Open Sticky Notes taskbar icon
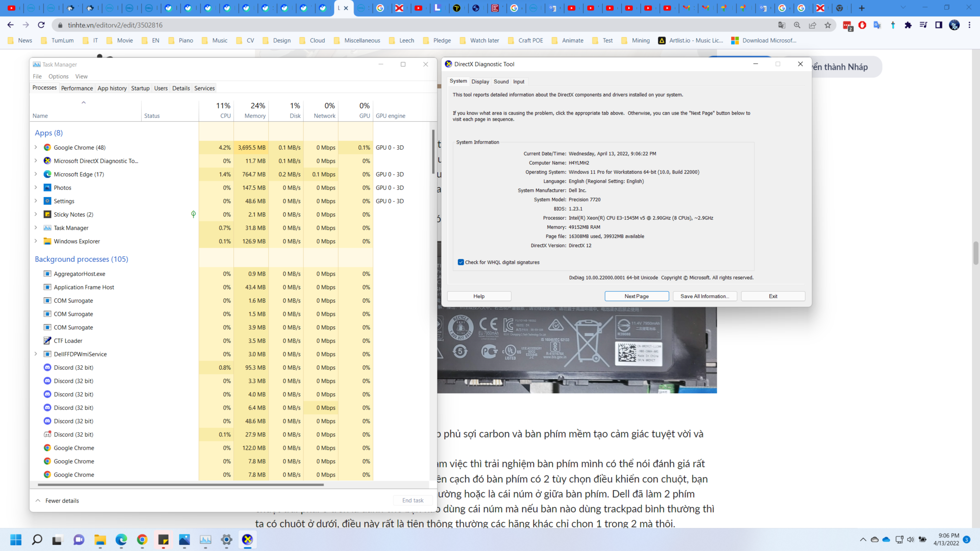 click(x=163, y=539)
